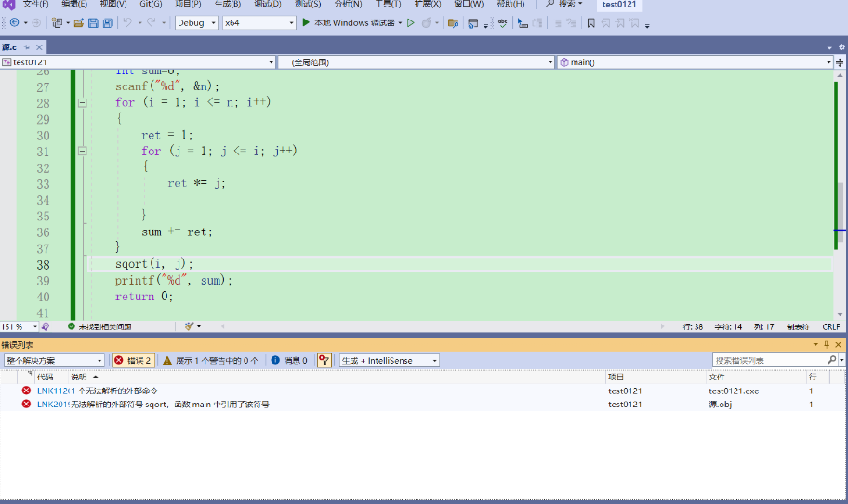Open the Build + IntelliSense source dropdown

click(x=390, y=360)
